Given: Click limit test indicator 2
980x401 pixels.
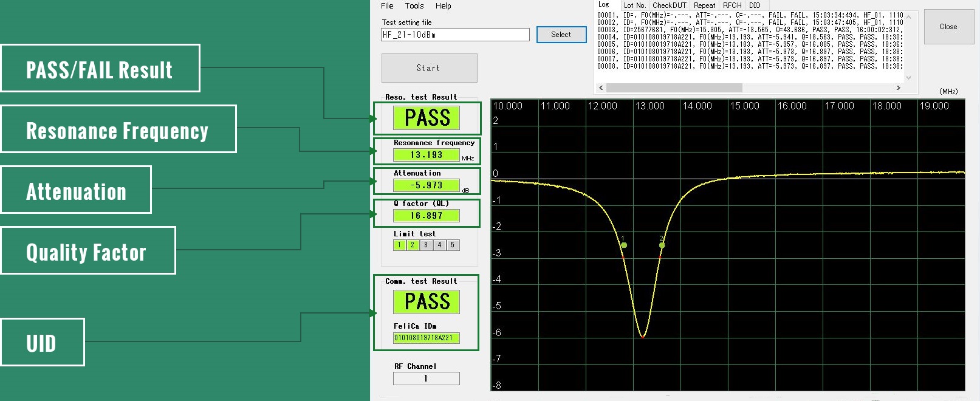Looking at the screenshot, I should pyautogui.click(x=413, y=245).
